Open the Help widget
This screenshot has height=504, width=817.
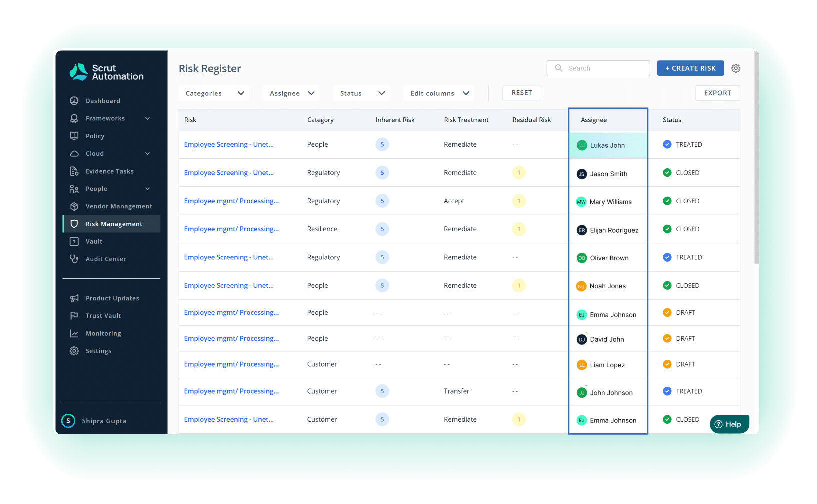point(729,424)
